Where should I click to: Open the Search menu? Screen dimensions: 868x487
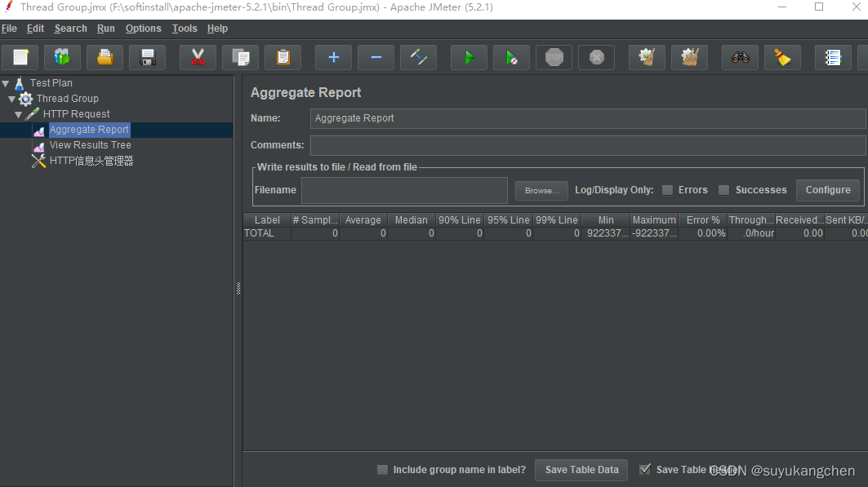coord(70,29)
